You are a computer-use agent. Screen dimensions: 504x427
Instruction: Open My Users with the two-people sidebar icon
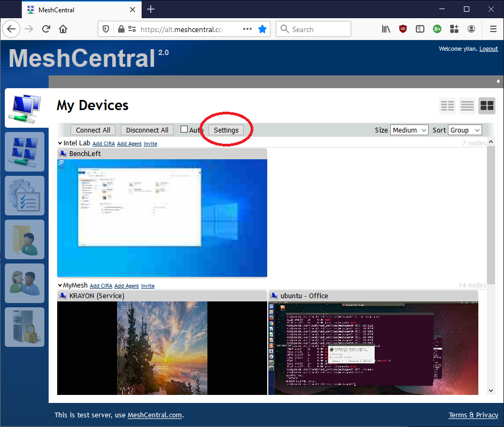pyautogui.click(x=25, y=283)
